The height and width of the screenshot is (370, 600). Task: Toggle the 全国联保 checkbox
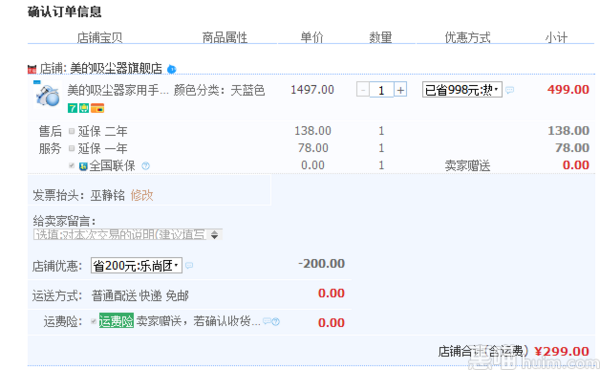72,165
